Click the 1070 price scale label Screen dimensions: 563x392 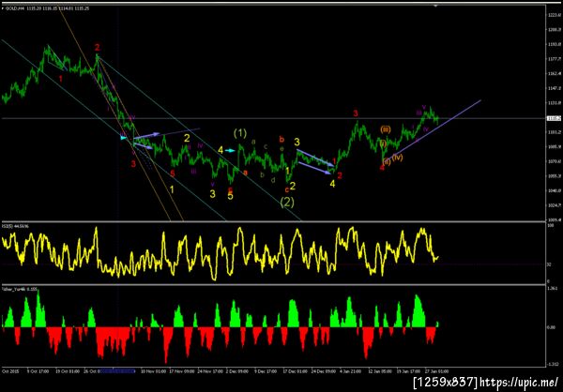pyautogui.click(x=554, y=161)
